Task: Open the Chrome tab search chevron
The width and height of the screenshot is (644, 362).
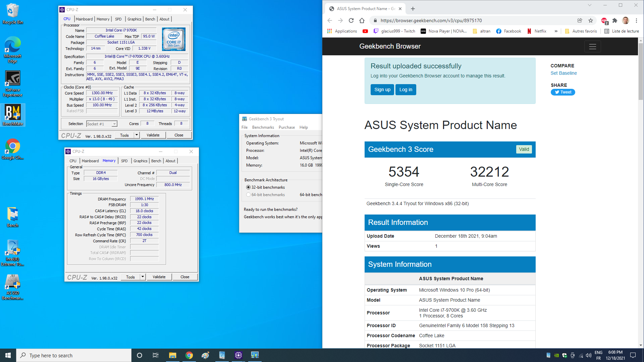Action: pyautogui.click(x=589, y=5)
